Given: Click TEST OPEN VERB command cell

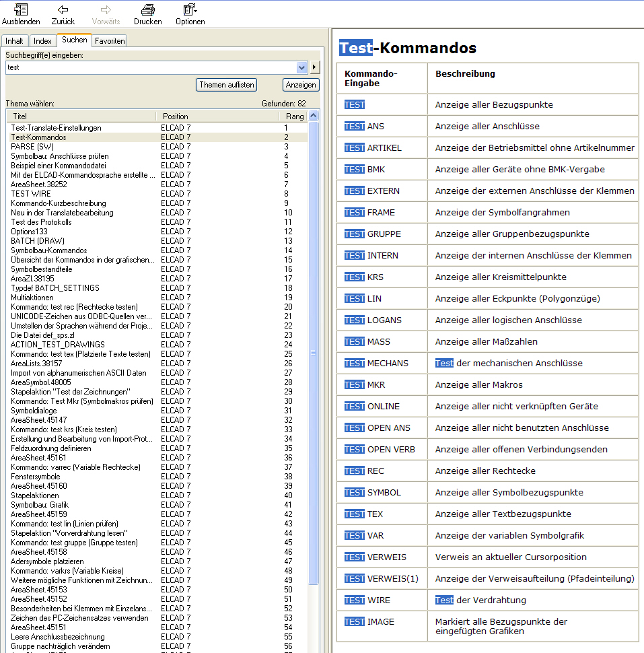Looking at the screenshot, I should coord(380,449).
